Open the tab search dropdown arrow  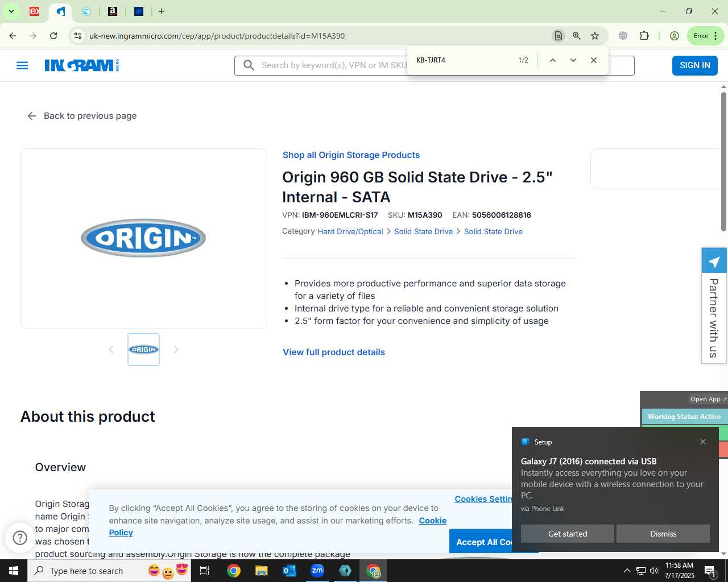(x=11, y=11)
